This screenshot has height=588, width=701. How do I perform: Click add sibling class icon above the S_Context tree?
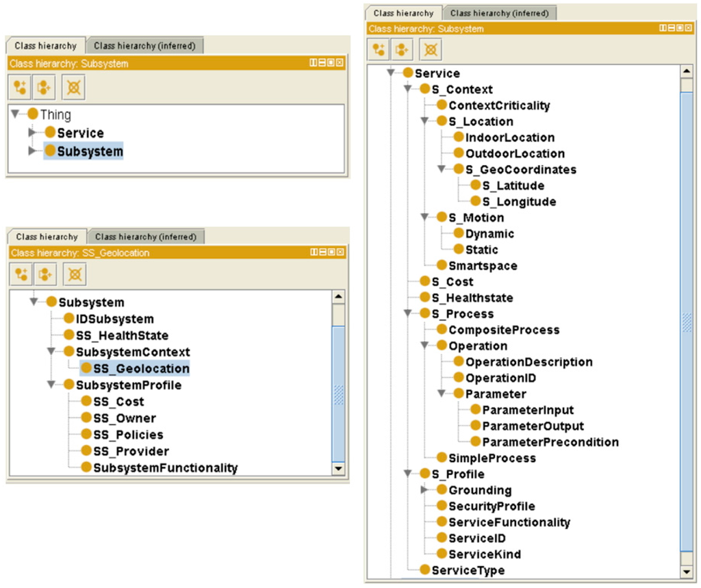point(403,49)
